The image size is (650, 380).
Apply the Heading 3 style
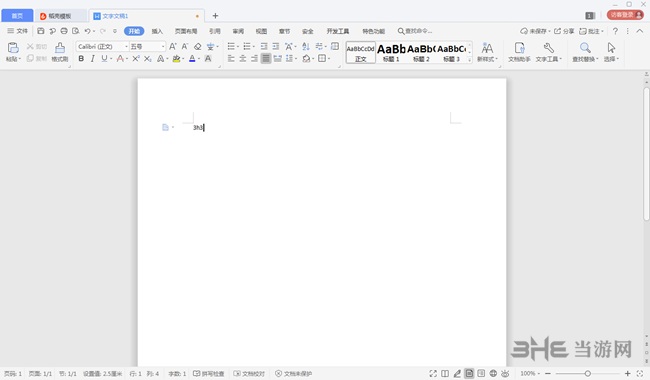pyautogui.click(x=451, y=52)
